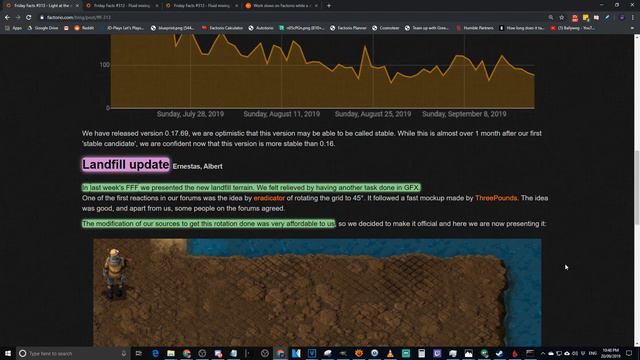This screenshot has height=360, width=640.
Task: Open File Explorer from the taskbar
Action: [x=171, y=353]
